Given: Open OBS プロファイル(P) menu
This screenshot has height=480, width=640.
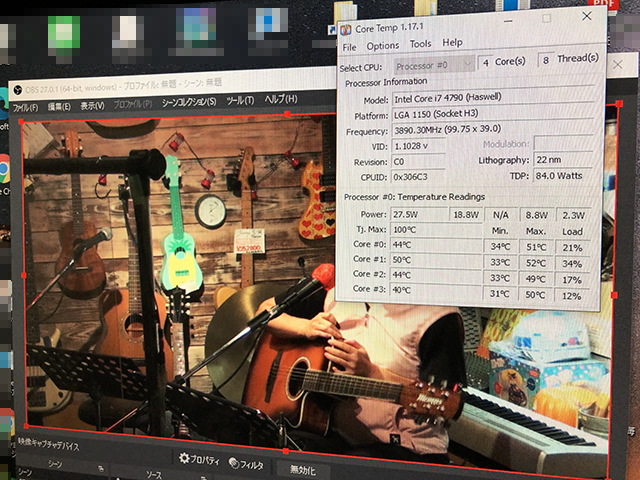Looking at the screenshot, I should tap(133, 104).
